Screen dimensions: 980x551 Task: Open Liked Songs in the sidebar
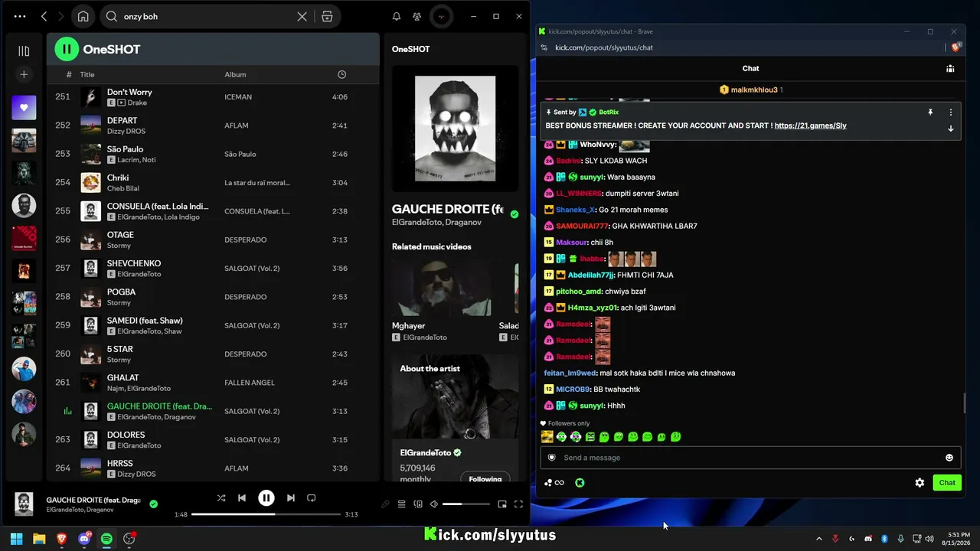point(24,108)
